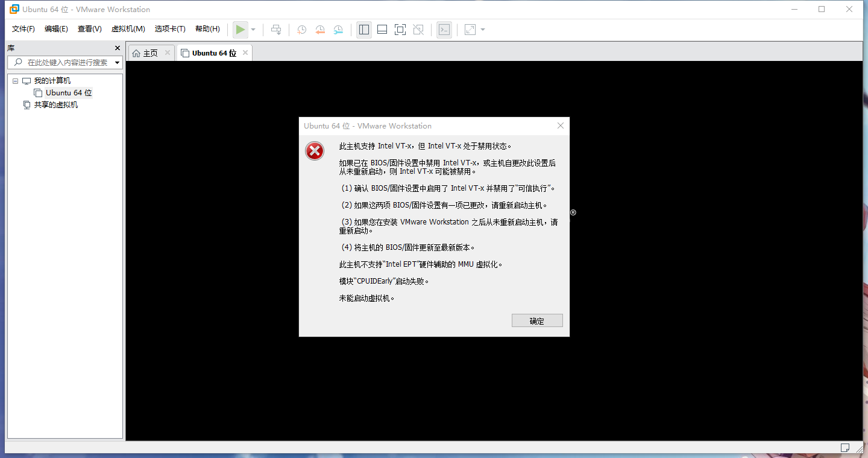This screenshot has height=458, width=868.
Task: Toggle the library sidebar view icon
Action: pos(363,30)
